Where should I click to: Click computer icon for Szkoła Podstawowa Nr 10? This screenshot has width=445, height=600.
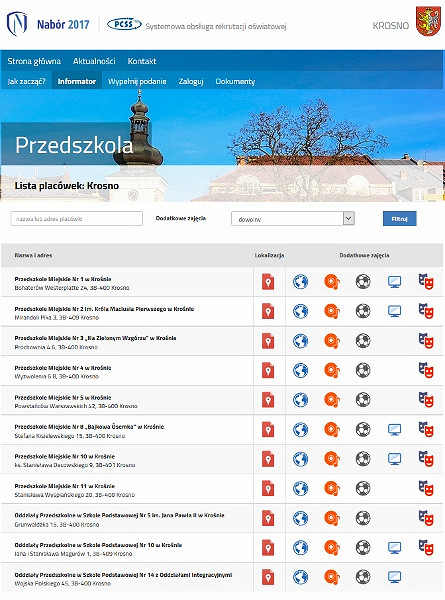tap(394, 548)
